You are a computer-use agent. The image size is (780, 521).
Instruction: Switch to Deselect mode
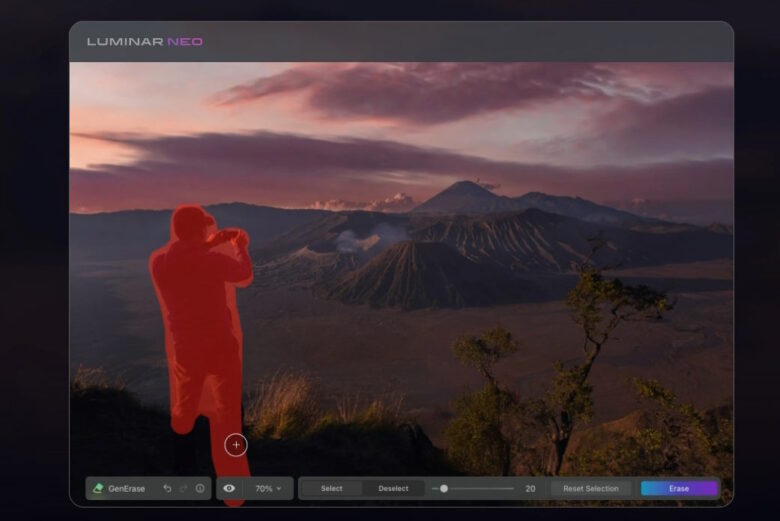tap(393, 489)
